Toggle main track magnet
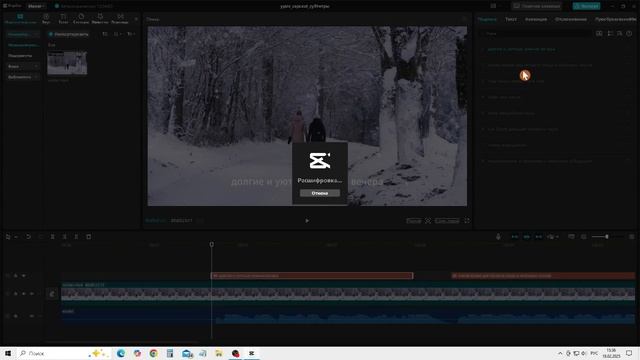This screenshot has height=360, width=640. (515, 237)
